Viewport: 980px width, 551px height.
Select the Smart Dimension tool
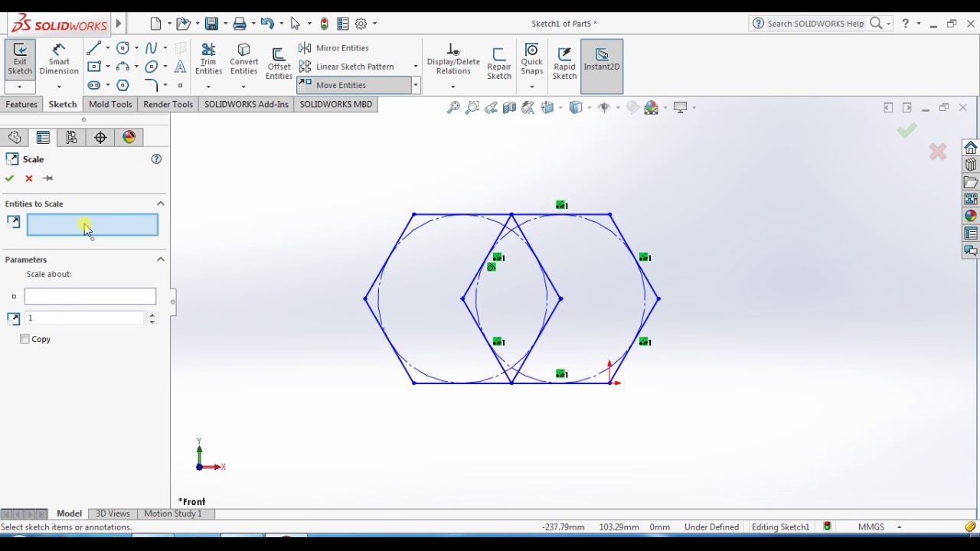(59, 60)
